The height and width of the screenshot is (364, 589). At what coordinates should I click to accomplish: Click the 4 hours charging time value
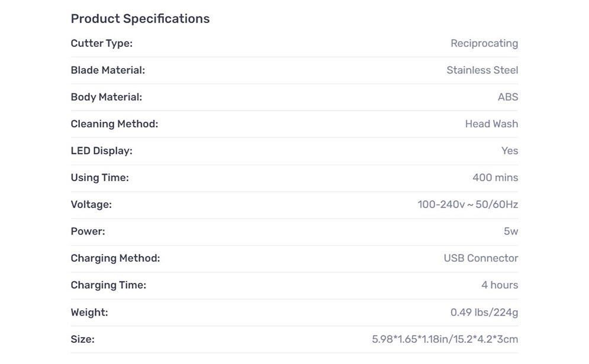(500, 285)
